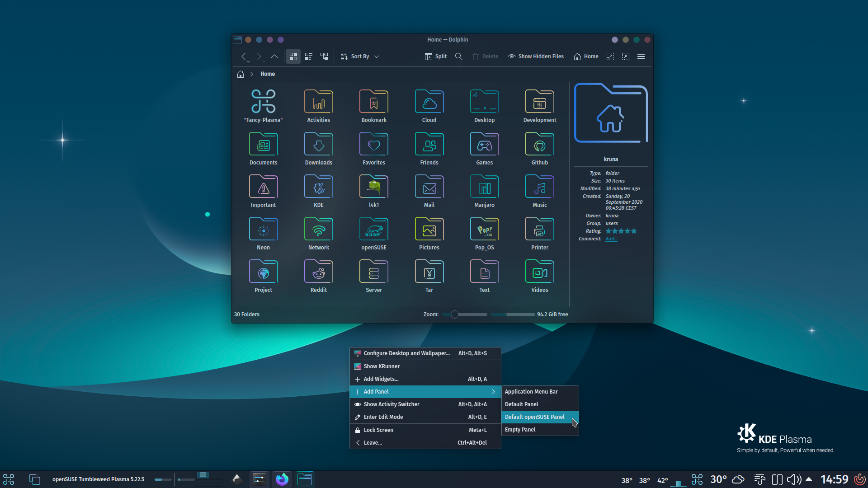Expand the breadcrumb chevron before Home

coord(252,74)
